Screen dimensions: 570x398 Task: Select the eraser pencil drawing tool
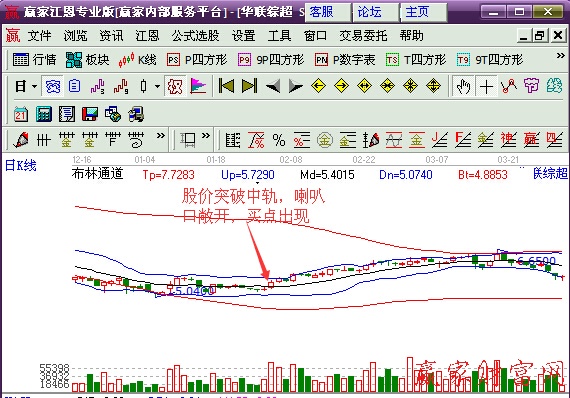click(21, 140)
